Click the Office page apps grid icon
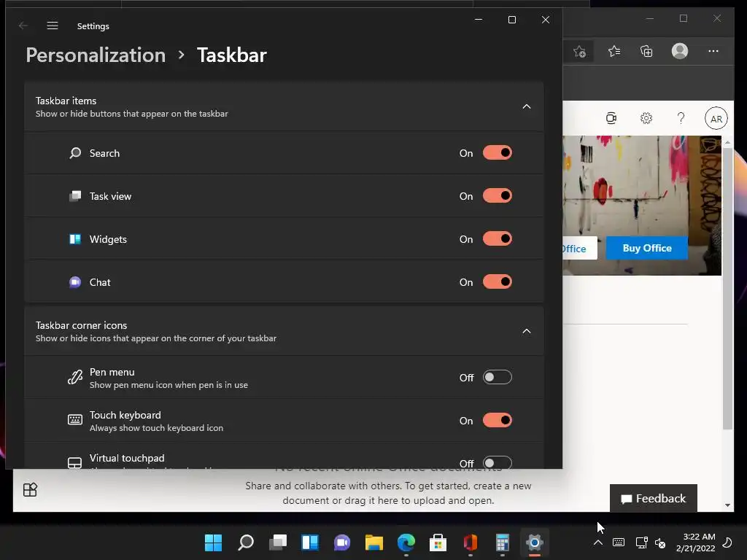Screen dimensions: 747x560 click(30, 489)
